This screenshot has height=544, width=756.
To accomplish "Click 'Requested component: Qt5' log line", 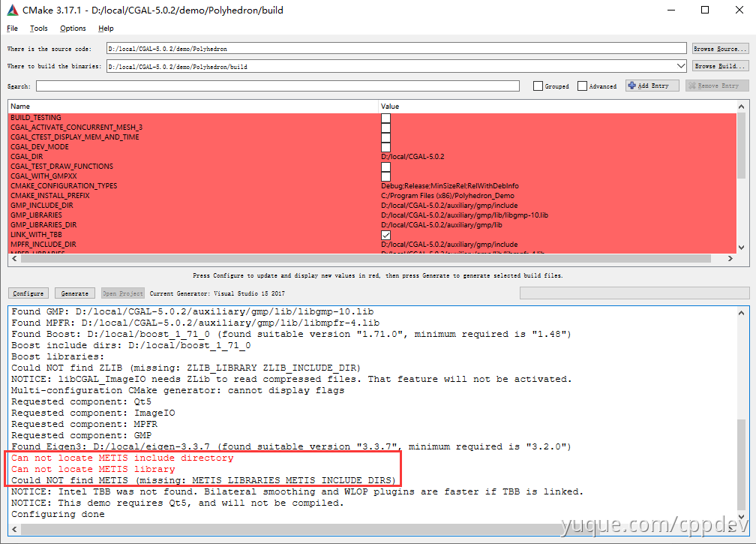I will [x=82, y=401].
